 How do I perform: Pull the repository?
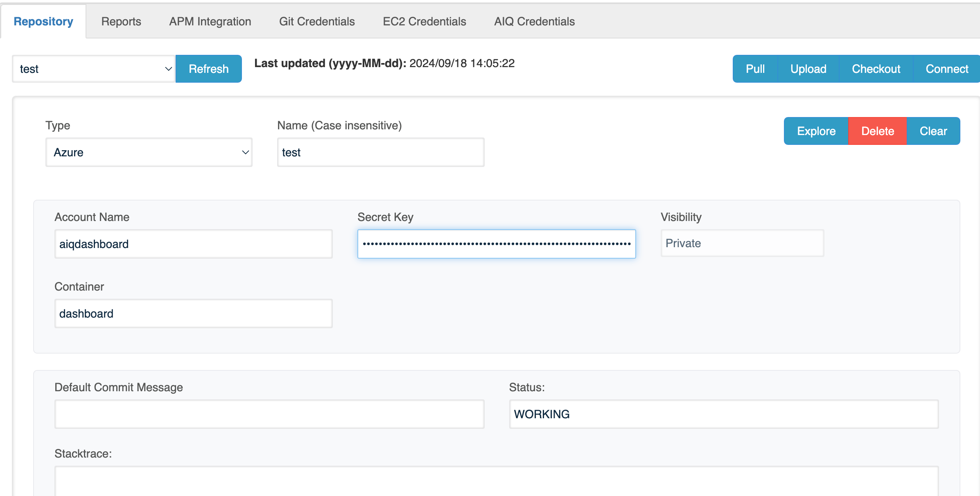[x=755, y=69]
